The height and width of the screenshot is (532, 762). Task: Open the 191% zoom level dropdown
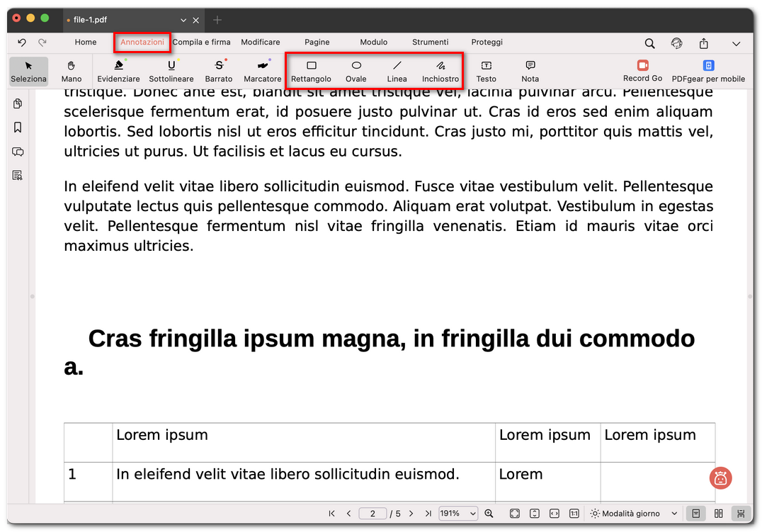tap(458, 514)
